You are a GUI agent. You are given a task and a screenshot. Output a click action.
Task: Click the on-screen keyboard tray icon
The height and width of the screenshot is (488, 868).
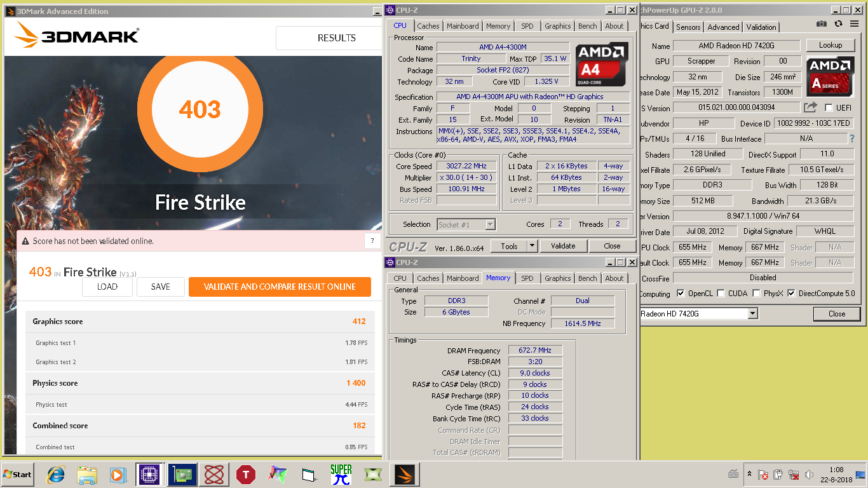[733, 474]
